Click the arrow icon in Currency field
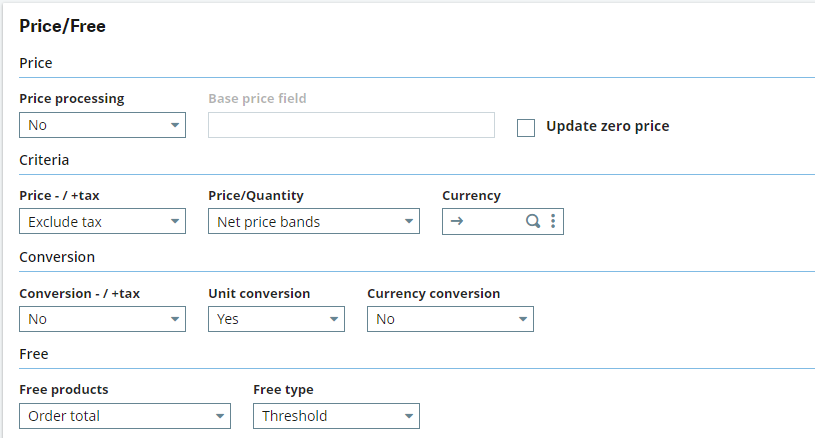815x438 pixels. [x=456, y=222]
